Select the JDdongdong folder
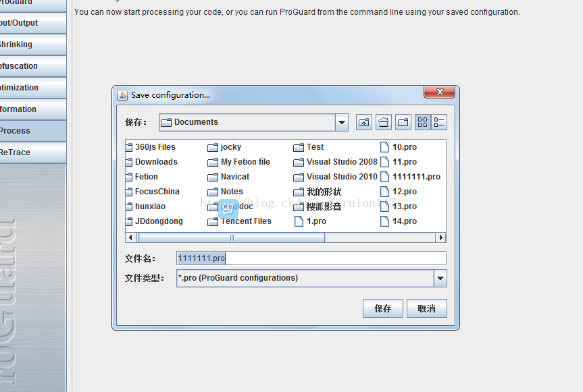The height and width of the screenshot is (392, 583). coord(154,221)
